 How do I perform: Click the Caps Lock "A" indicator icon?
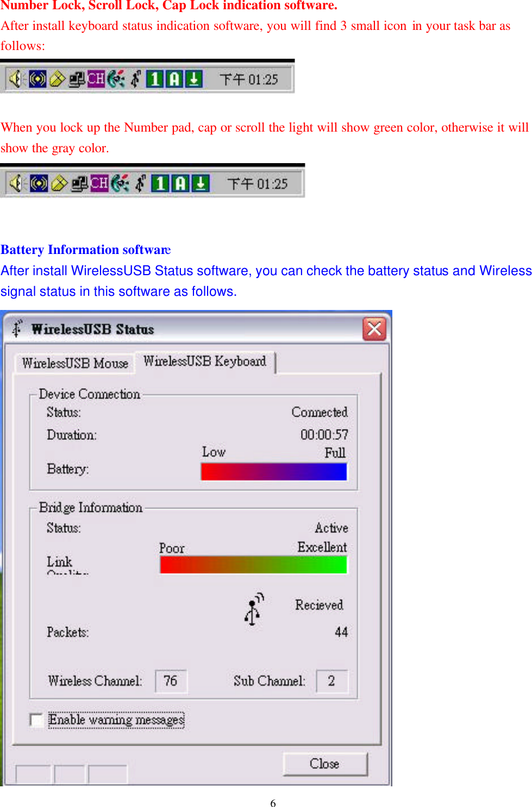(174, 79)
